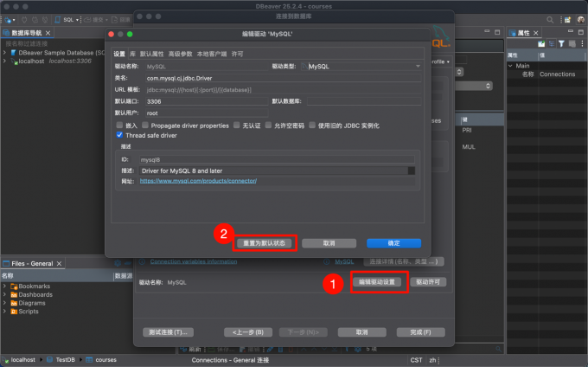Toggle the categories view icon in Properties panel

pos(552,44)
